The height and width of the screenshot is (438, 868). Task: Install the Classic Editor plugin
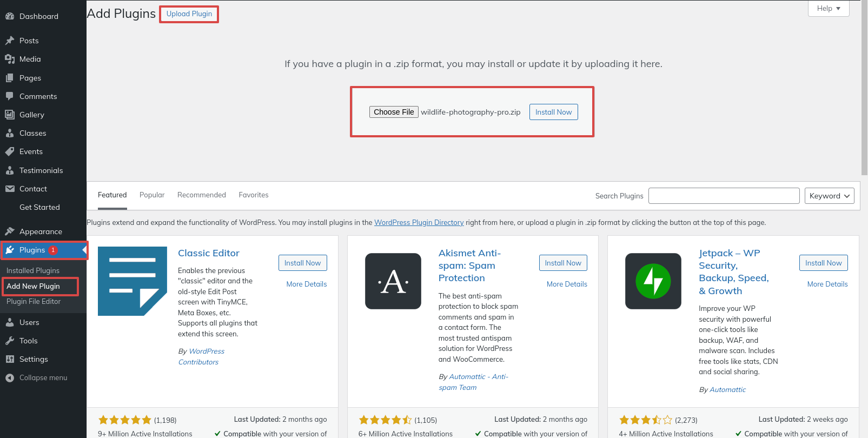[x=303, y=263]
